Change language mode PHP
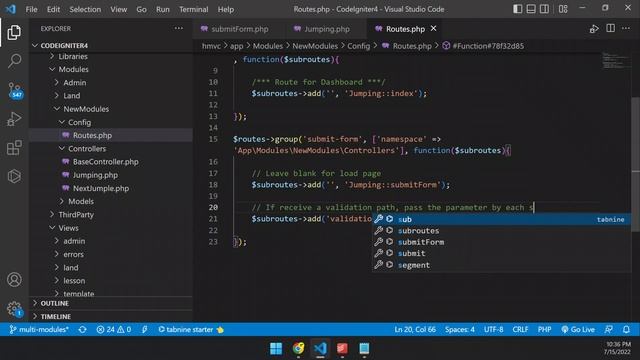640x360 pixels. click(x=544, y=329)
